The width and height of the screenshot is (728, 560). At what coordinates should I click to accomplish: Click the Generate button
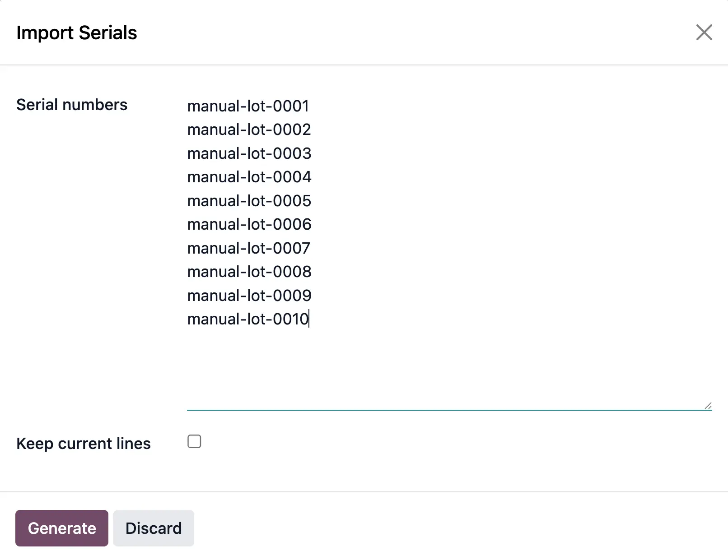click(62, 528)
